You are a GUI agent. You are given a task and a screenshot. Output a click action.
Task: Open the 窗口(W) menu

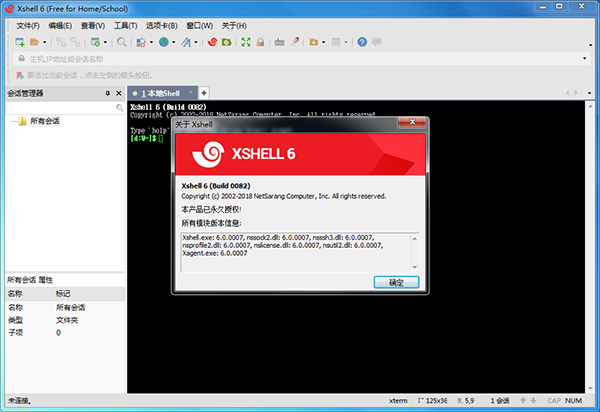click(199, 26)
